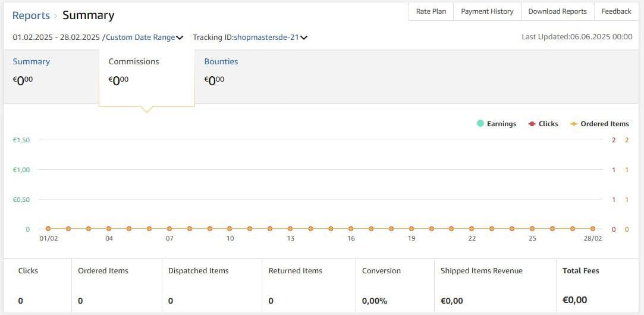Image resolution: width=644 pixels, height=315 pixels.
Task: Open the Bounties tab
Action: point(221,61)
